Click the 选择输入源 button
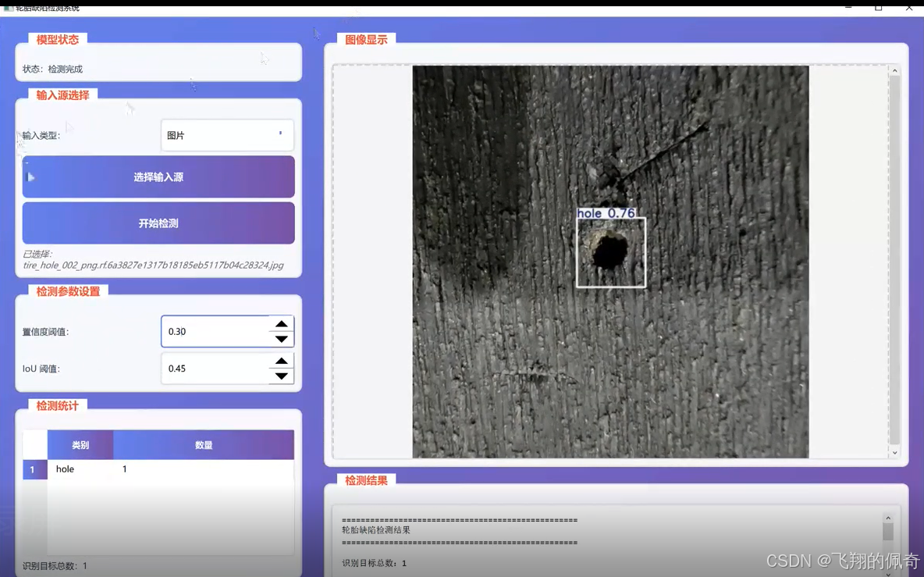924x577 pixels. [158, 176]
